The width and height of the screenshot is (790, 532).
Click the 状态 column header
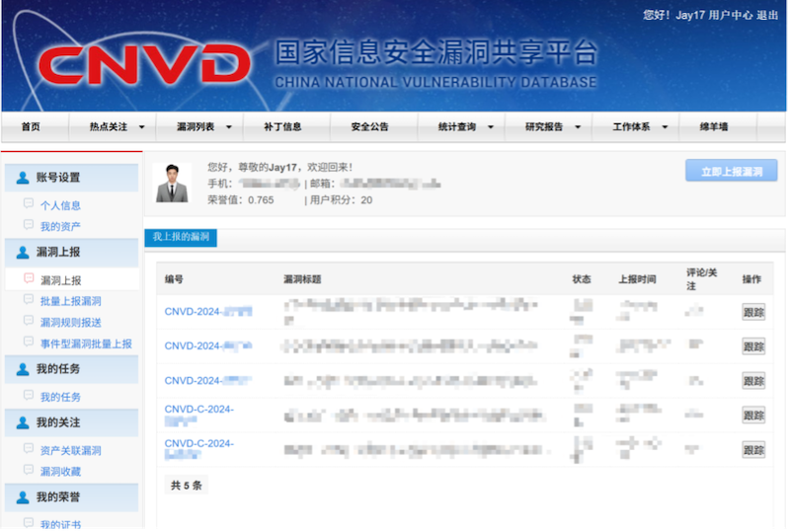pyautogui.click(x=582, y=279)
